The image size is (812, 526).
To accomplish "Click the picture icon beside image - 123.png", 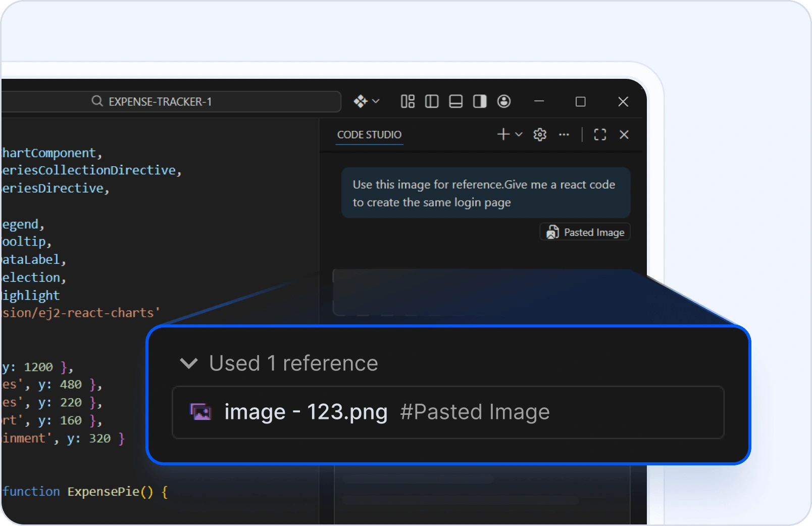I will point(200,412).
